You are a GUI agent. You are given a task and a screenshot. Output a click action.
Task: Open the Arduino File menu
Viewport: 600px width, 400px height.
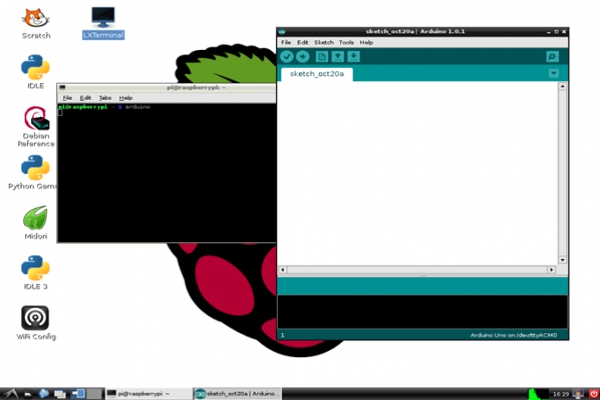[x=286, y=42]
